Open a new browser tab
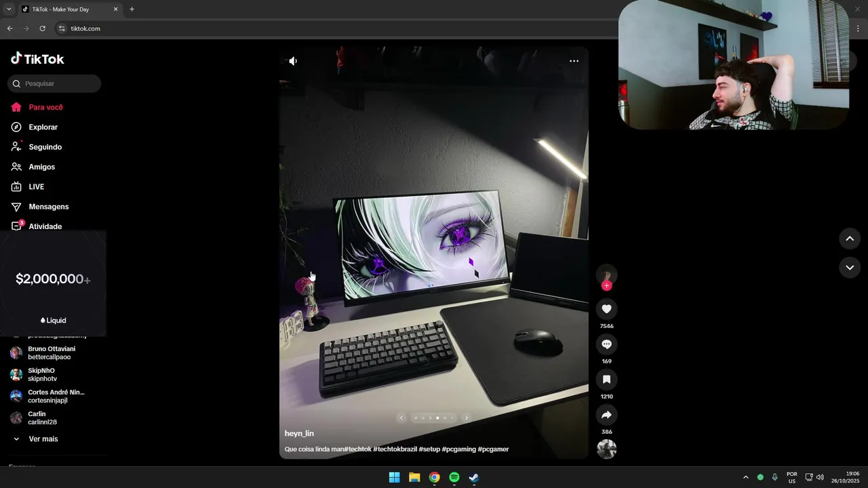The height and width of the screenshot is (488, 868). 132,9
